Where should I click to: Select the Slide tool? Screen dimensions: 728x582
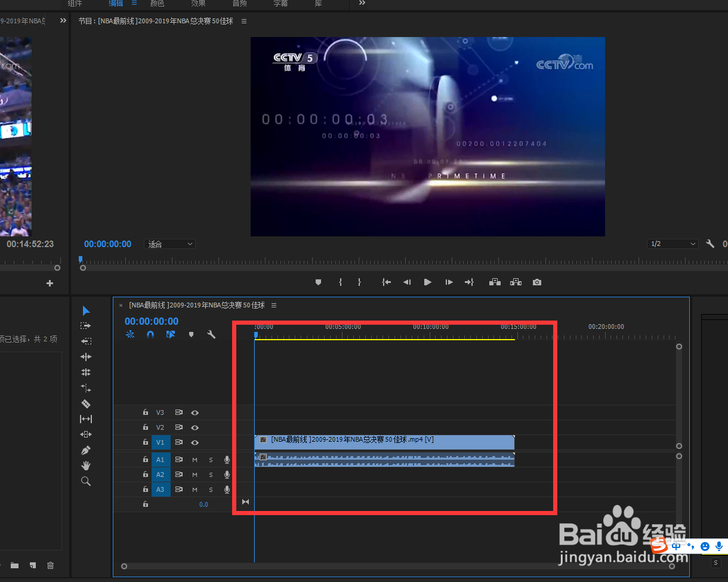(x=86, y=435)
